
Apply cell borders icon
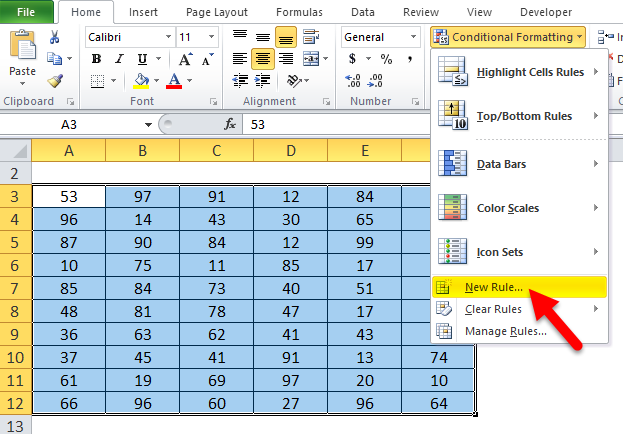coord(97,81)
